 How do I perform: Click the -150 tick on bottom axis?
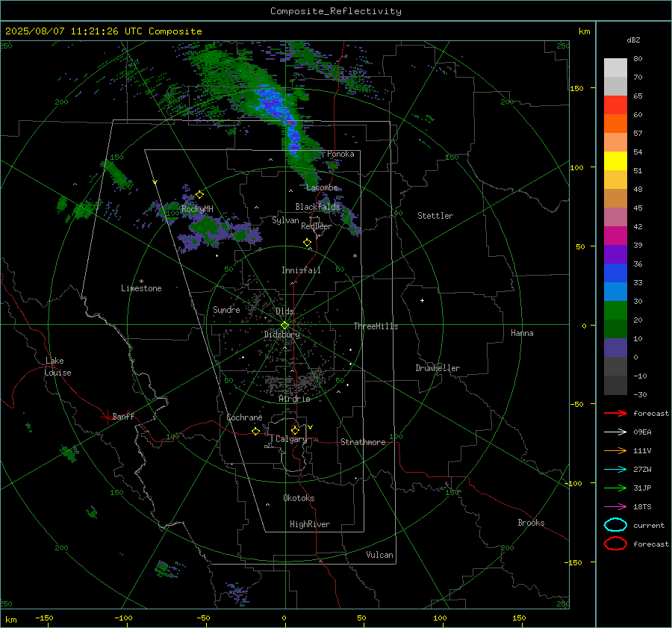pyautogui.click(x=45, y=618)
